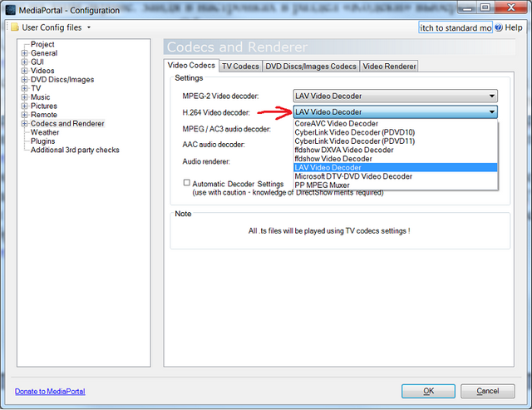532x410 pixels.
Task: Select highlighted LAV Video Decoder list option
Action: 396,168
